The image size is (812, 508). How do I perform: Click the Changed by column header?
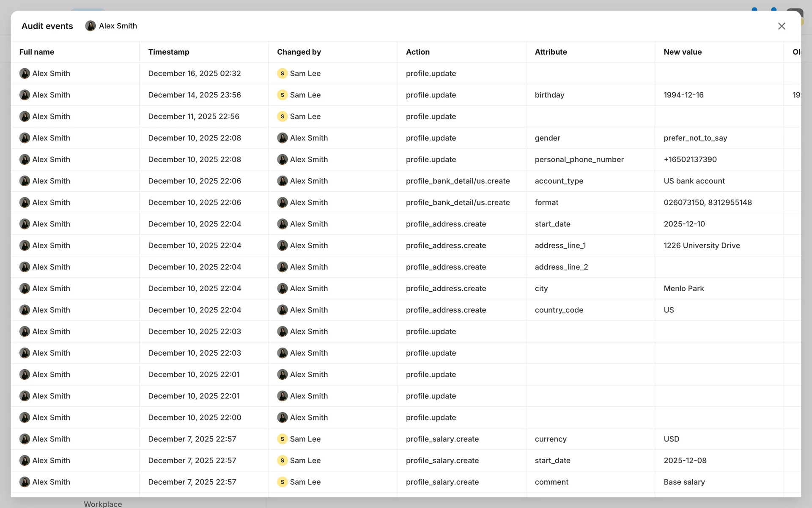(299, 52)
